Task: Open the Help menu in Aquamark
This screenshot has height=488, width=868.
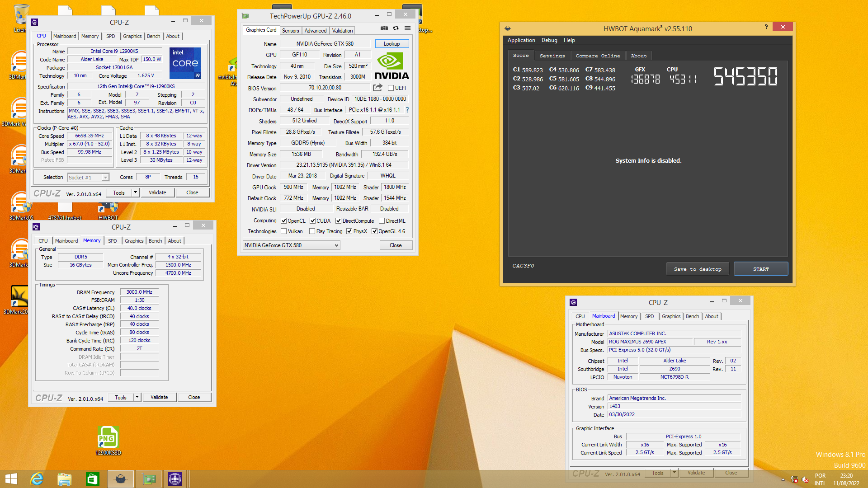Action: 569,40
